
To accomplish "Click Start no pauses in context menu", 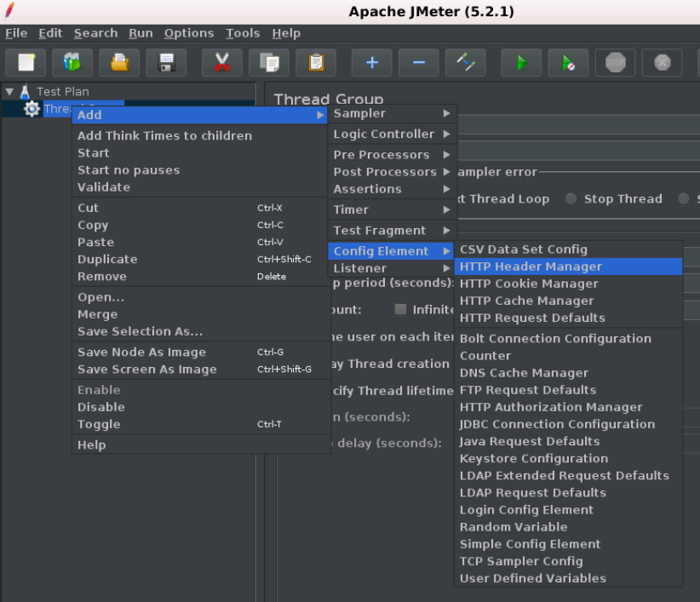I will (201, 170).
